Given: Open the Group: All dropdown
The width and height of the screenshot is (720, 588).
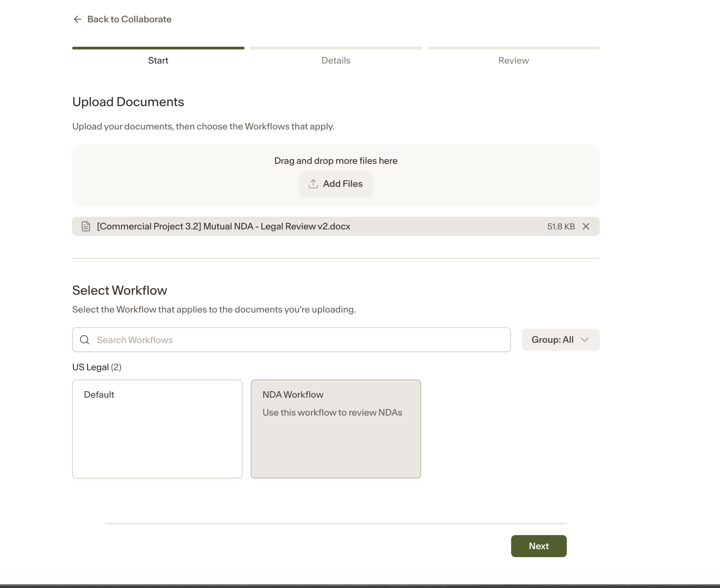Looking at the screenshot, I should 561,340.
